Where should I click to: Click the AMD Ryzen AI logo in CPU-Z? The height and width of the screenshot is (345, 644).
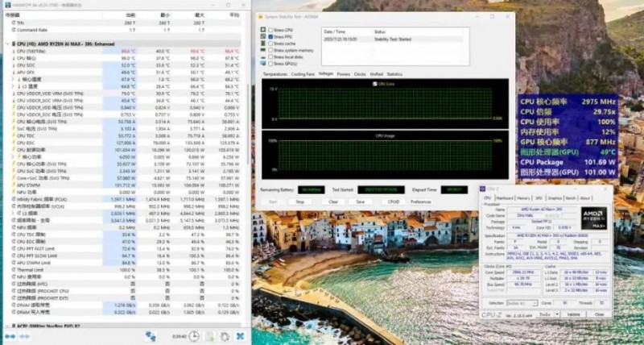[x=593, y=218]
